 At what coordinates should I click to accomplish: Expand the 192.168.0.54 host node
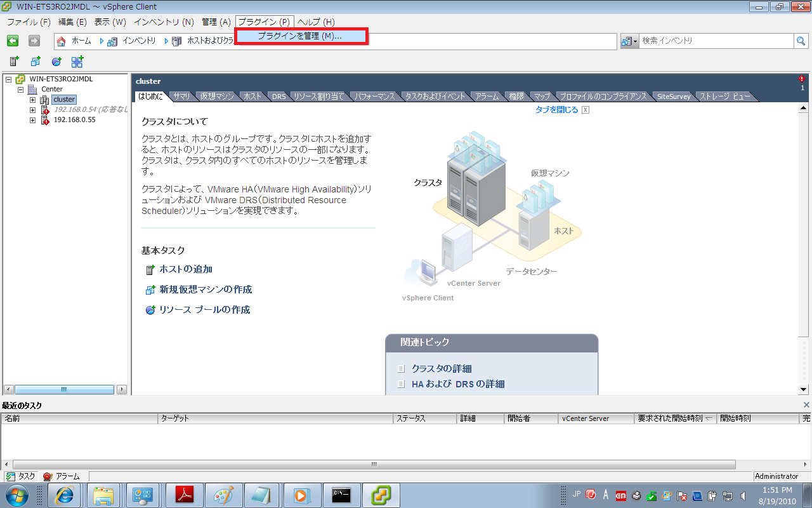(x=33, y=110)
